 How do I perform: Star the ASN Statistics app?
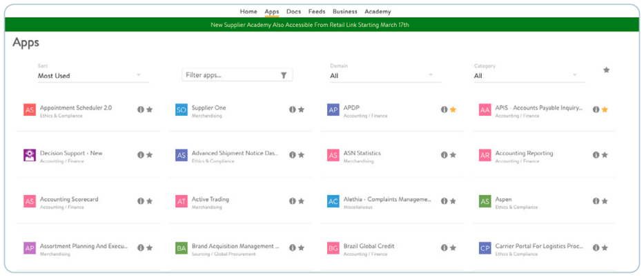(453, 155)
